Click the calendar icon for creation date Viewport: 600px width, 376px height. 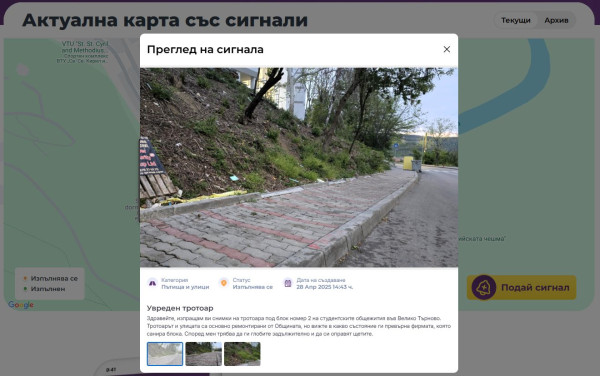tap(288, 283)
